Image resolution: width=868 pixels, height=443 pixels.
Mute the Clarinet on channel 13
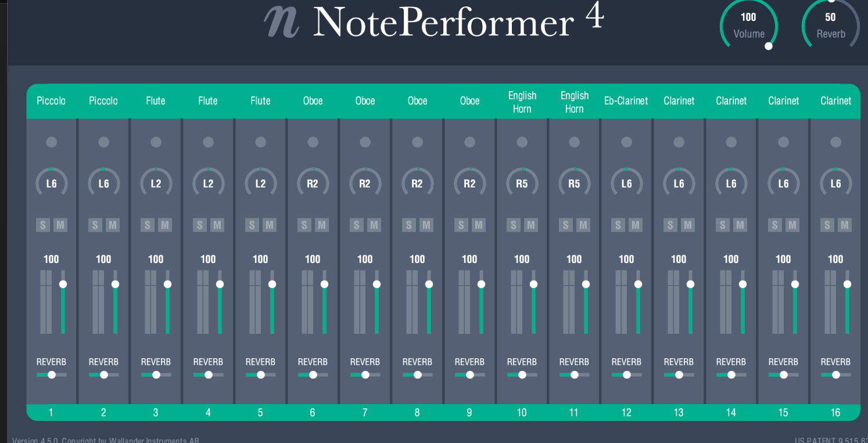coord(688,225)
